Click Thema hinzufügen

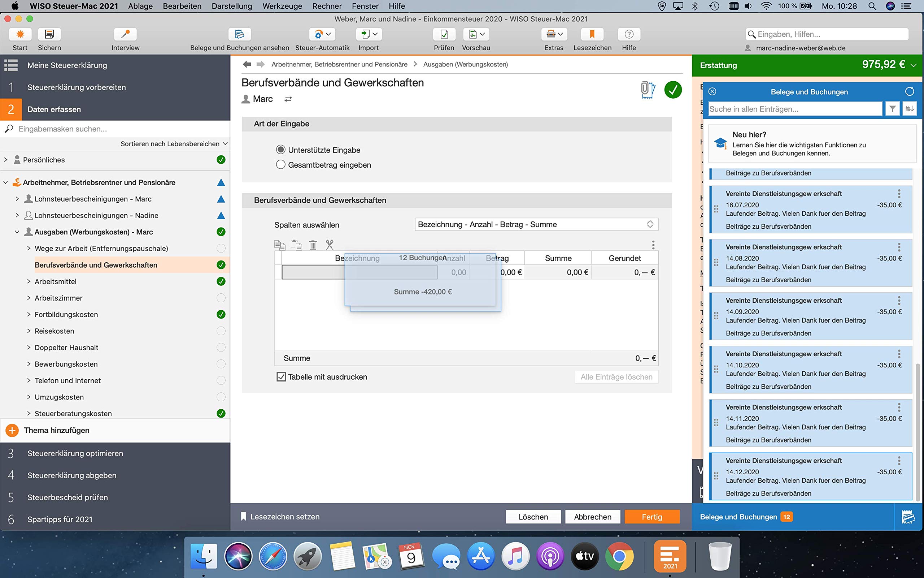tap(57, 431)
